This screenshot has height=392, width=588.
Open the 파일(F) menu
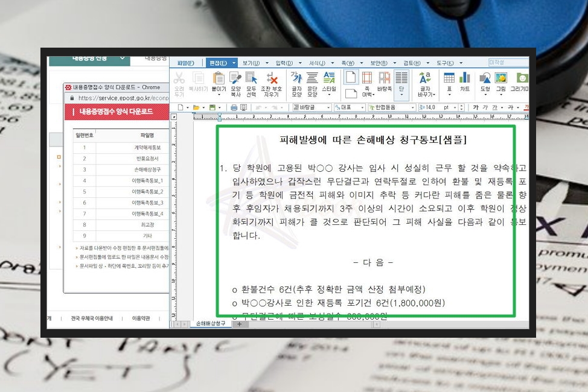point(185,63)
